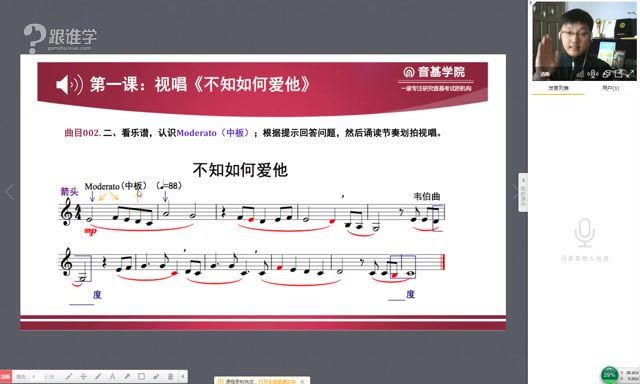Screen dimensions: 640x384
Task: Select the move/pan tool
Action: 83,376
